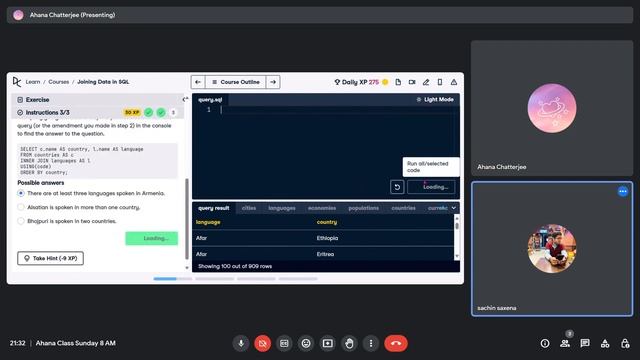Open the economies table tab
The height and width of the screenshot is (360, 640).
[x=322, y=208]
